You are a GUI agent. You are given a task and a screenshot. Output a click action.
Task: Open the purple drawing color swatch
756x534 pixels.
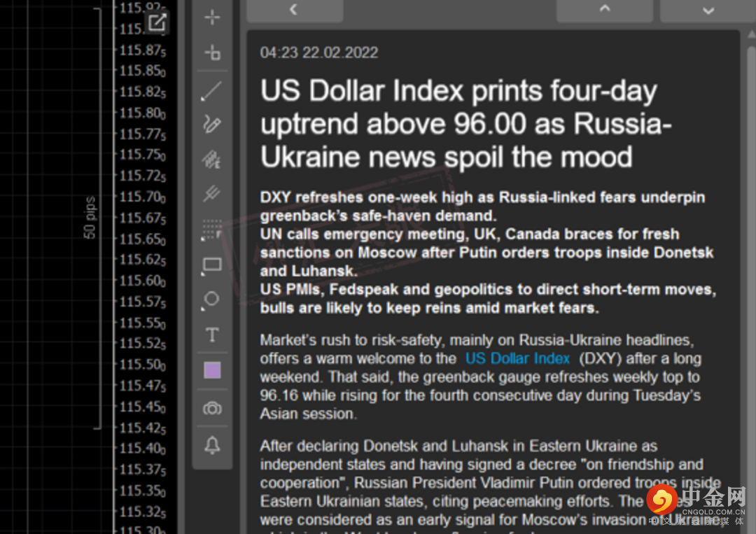coord(212,370)
